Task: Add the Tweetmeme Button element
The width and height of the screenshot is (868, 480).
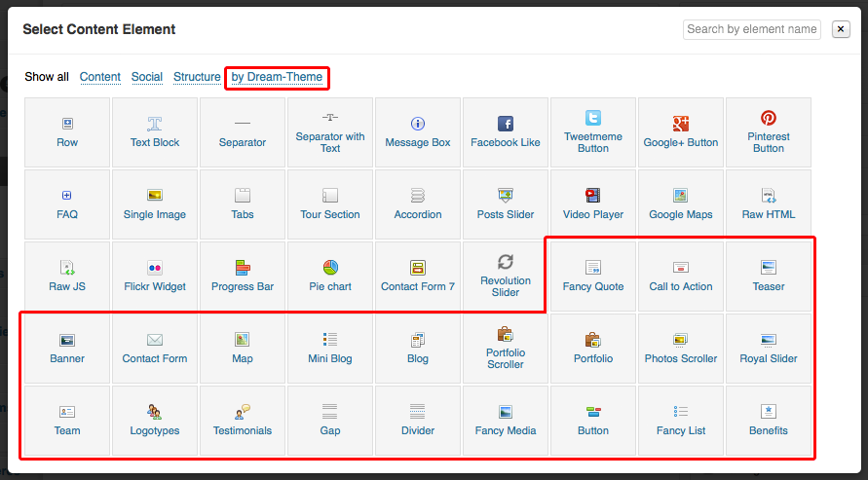Action: (592, 132)
